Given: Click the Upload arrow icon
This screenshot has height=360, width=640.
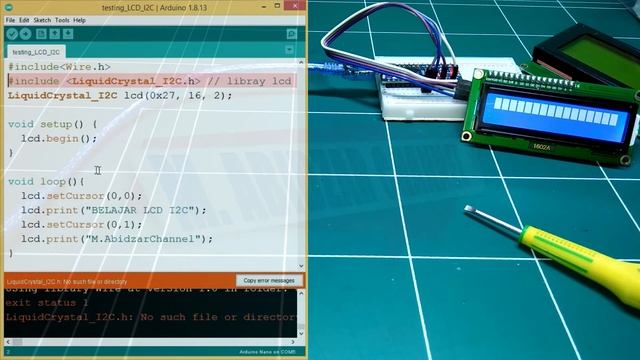Looking at the screenshot, I should 26,34.
